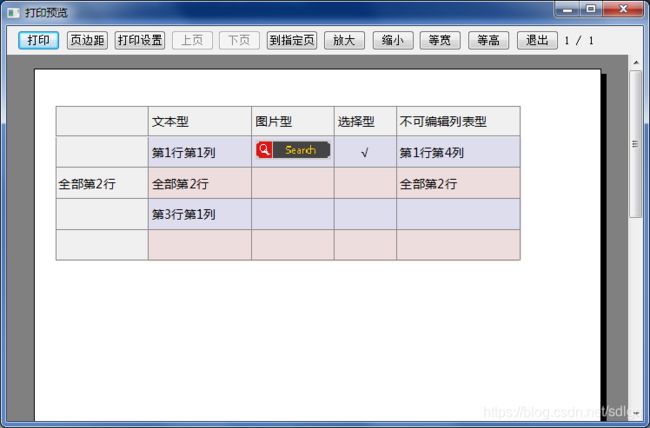This screenshot has height=428, width=650.
Task: Click the page indicator 1 / 1
Action: [x=579, y=41]
